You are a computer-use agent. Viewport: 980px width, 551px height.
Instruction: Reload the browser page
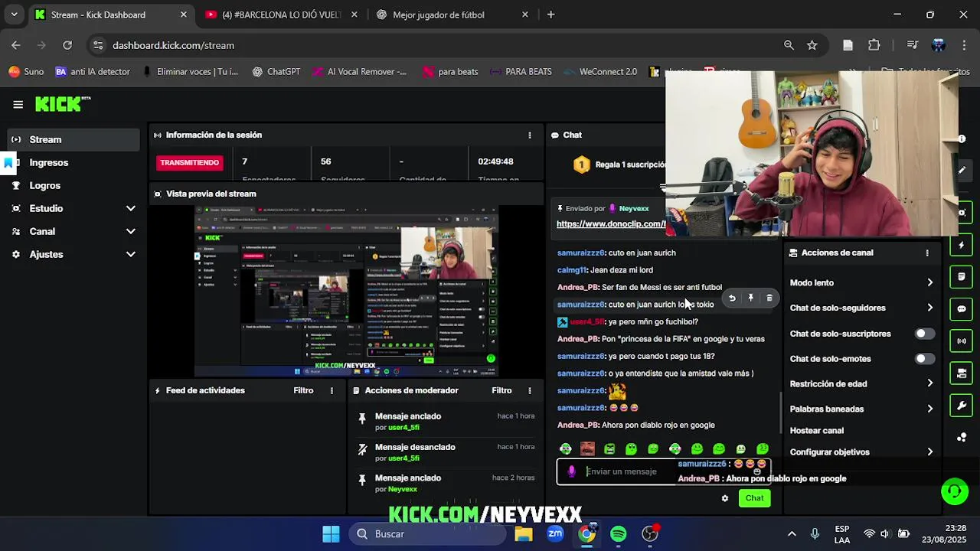pyautogui.click(x=67, y=45)
